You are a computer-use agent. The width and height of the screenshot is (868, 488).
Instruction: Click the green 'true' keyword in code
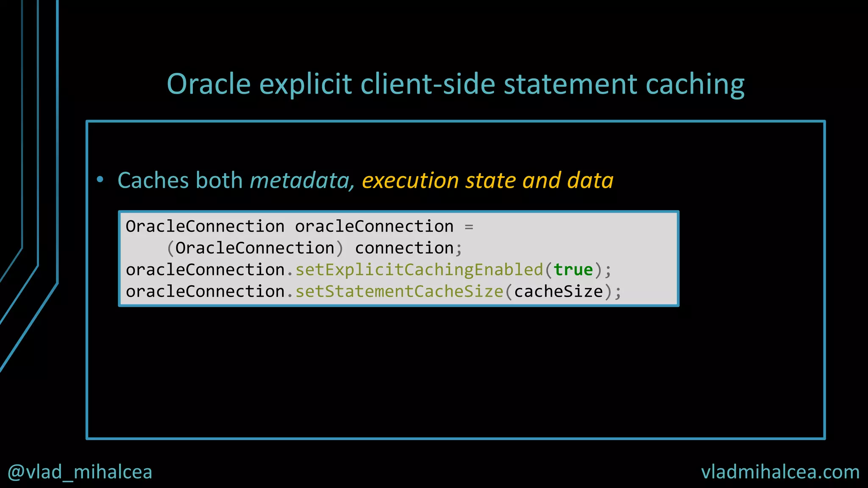pyautogui.click(x=573, y=270)
